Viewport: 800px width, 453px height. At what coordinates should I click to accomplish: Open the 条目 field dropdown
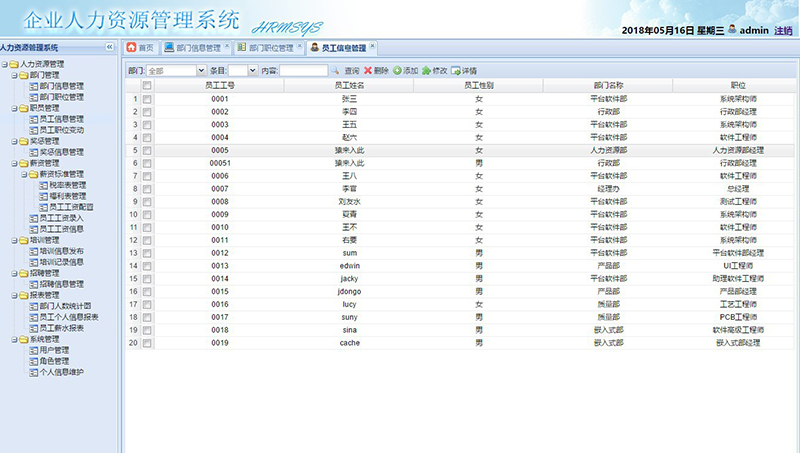[x=252, y=71]
